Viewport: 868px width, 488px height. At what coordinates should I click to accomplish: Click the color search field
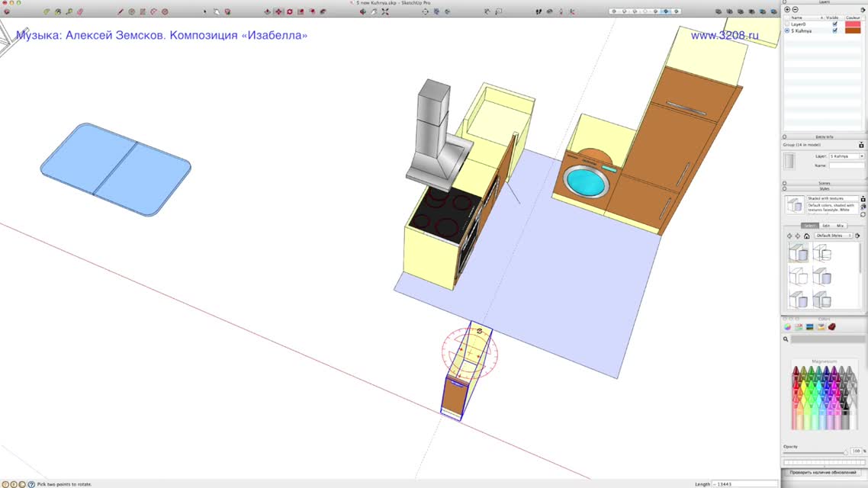pos(828,339)
